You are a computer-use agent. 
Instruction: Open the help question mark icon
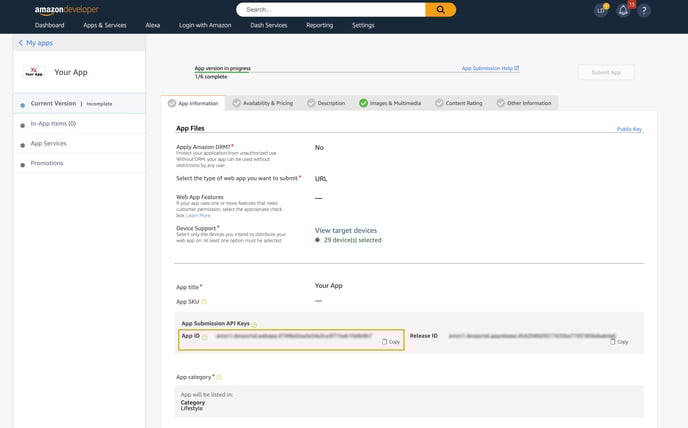(x=644, y=10)
